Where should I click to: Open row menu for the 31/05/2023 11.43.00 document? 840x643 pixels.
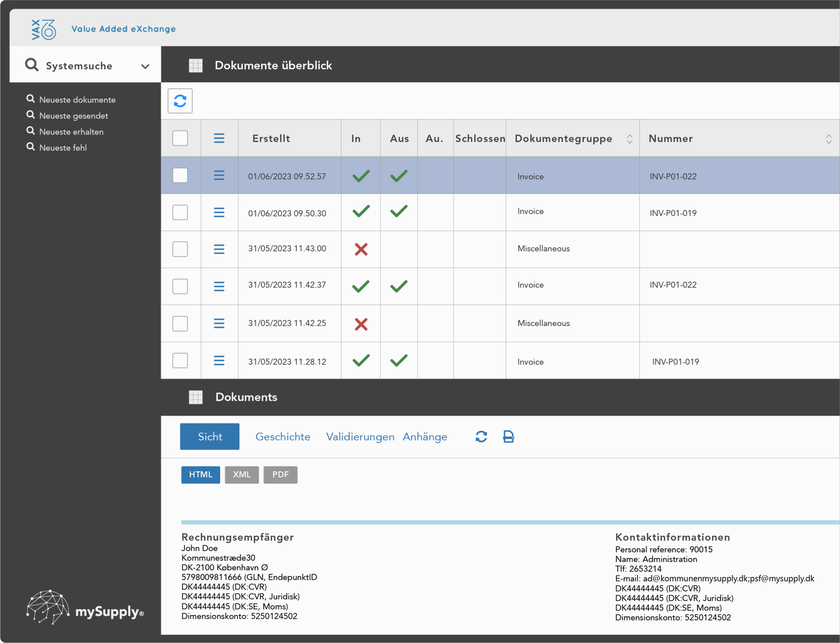(x=219, y=249)
